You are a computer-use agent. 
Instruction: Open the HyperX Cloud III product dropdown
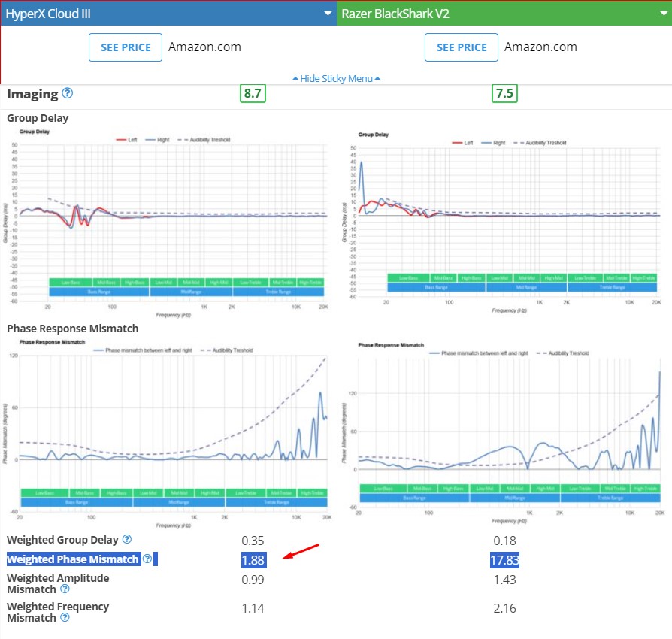(168, 14)
